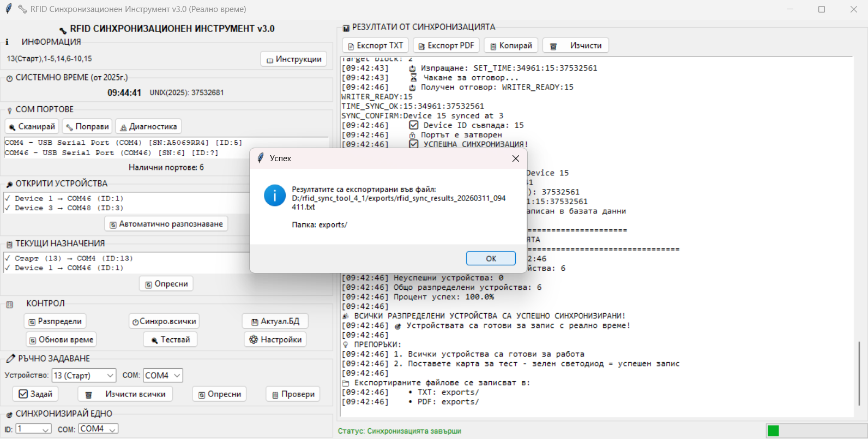Image resolution: width=868 pixels, height=439 pixels.
Task: Scan COM ports with Сканирай
Action: [32, 126]
